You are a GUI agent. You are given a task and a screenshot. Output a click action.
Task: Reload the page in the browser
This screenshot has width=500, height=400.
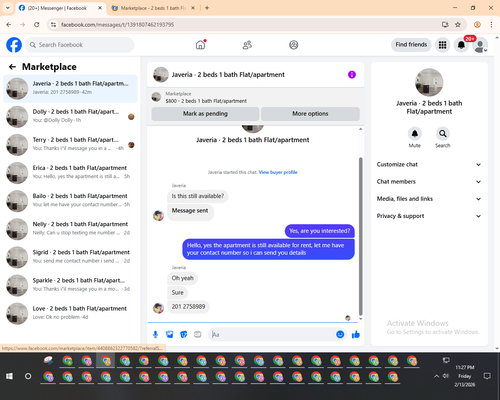pyautogui.click(x=37, y=25)
